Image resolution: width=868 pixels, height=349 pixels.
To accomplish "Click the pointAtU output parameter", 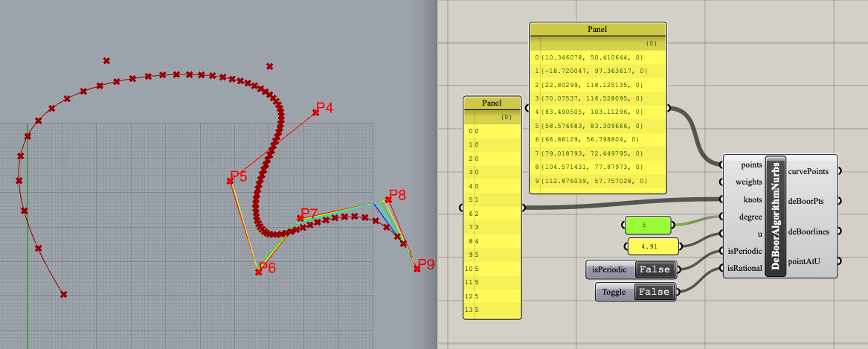I will 804,261.
